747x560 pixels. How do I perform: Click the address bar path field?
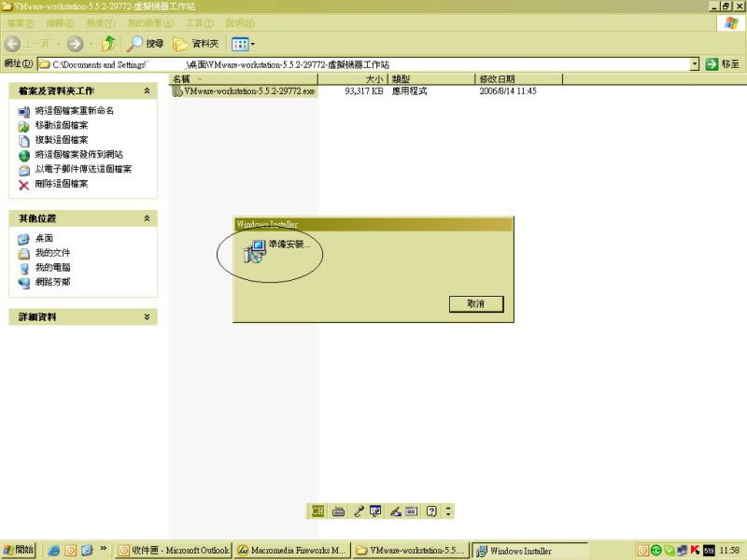point(364,64)
